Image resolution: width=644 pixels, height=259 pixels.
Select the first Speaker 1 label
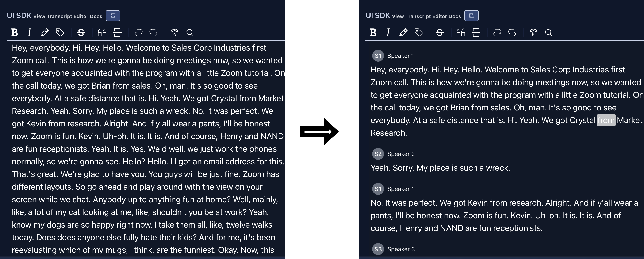400,56
